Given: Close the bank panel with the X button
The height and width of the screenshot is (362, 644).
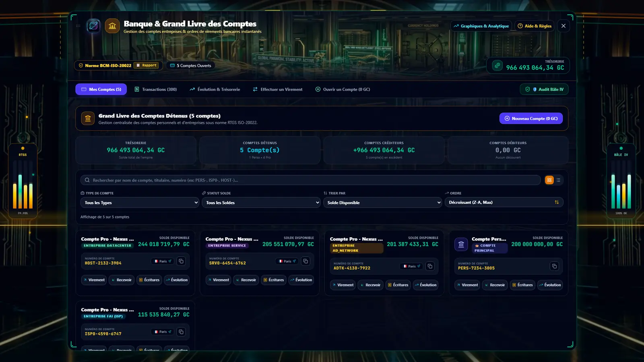Looking at the screenshot, I should point(563,26).
